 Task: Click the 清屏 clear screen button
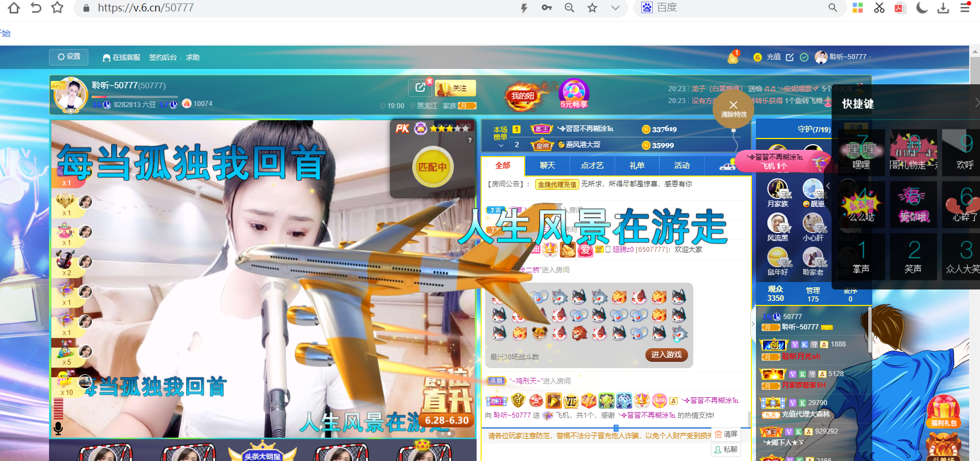click(x=726, y=434)
